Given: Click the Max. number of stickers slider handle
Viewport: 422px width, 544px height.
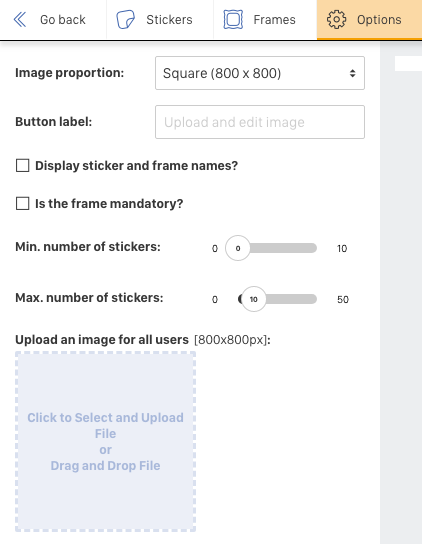Looking at the screenshot, I should [x=254, y=299].
